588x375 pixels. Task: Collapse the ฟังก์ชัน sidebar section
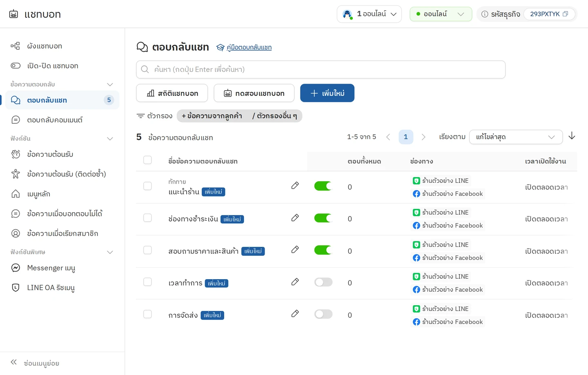click(110, 139)
